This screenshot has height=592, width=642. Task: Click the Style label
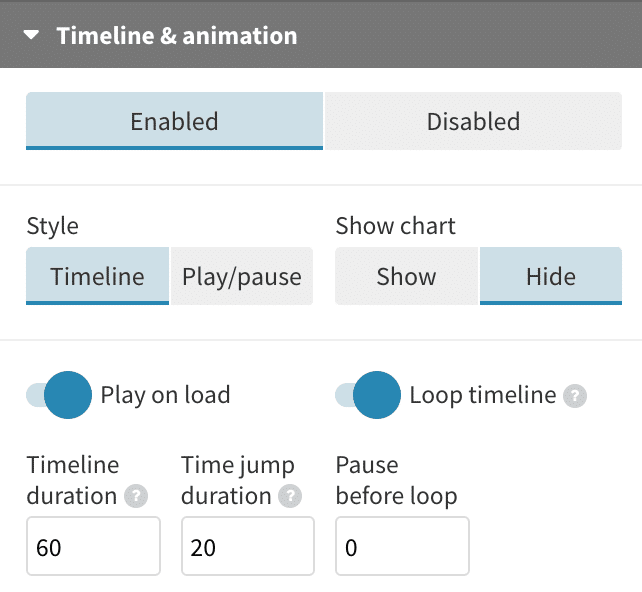tap(52, 226)
